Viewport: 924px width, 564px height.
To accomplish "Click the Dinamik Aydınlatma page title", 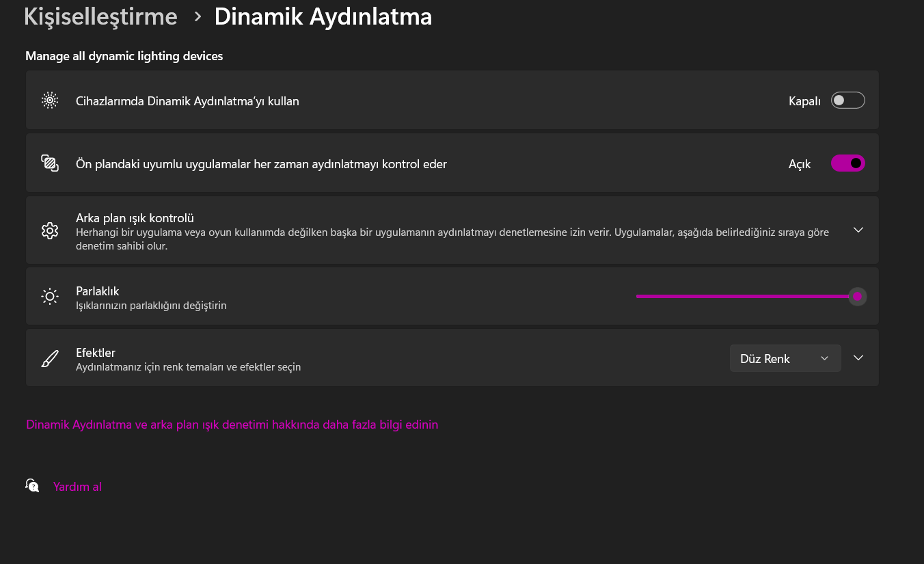I will (323, 16).
